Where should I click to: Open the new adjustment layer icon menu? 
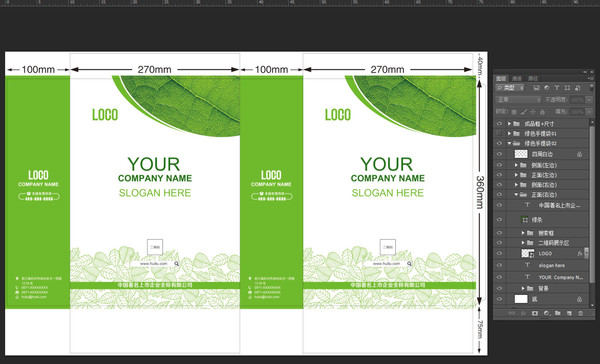pos(546,313)
